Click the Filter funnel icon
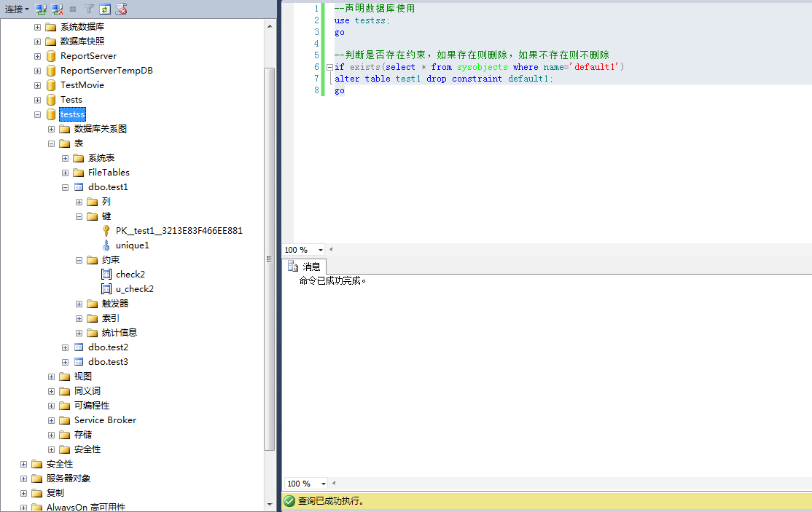The image size is (812, 512). coord(88,9)
